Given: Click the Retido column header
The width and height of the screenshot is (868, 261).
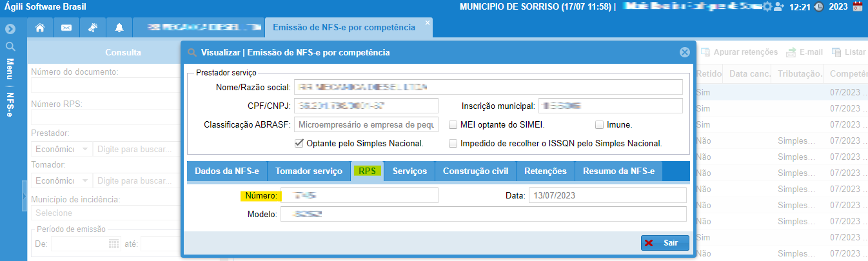Looking at the screenshot, I should coord(709,74).
